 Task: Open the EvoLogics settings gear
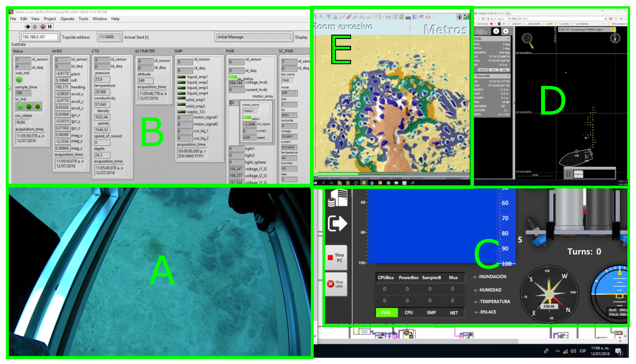coord(505,31)
